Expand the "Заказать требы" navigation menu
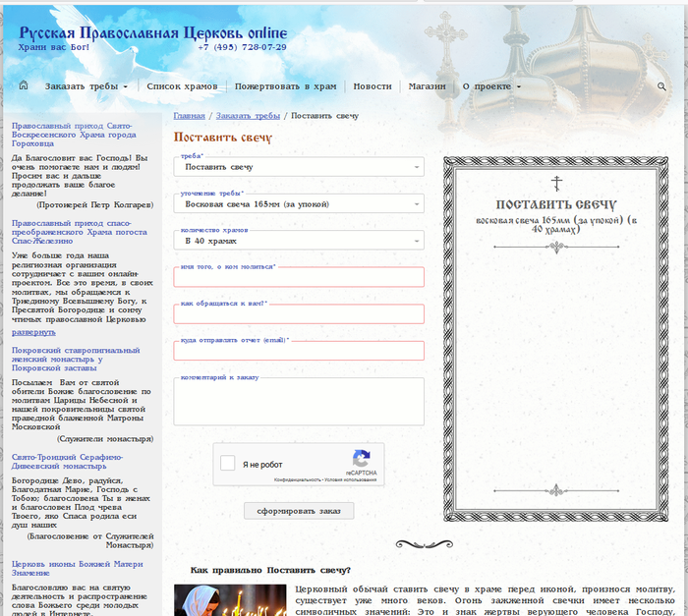Viewport: 688px width, 616px height. pyautogui.click(x=86, y=86)
